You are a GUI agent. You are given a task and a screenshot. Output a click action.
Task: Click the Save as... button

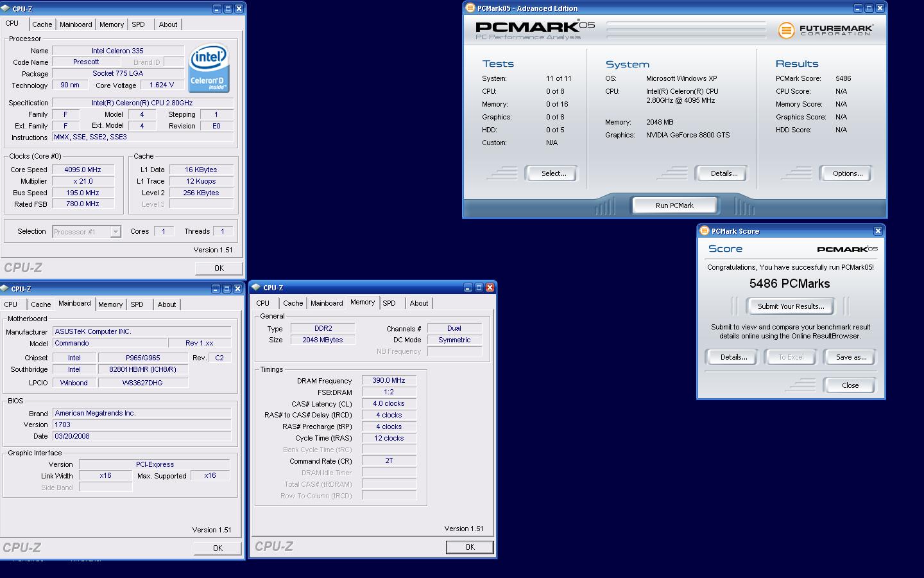click(x=850, y=357)
